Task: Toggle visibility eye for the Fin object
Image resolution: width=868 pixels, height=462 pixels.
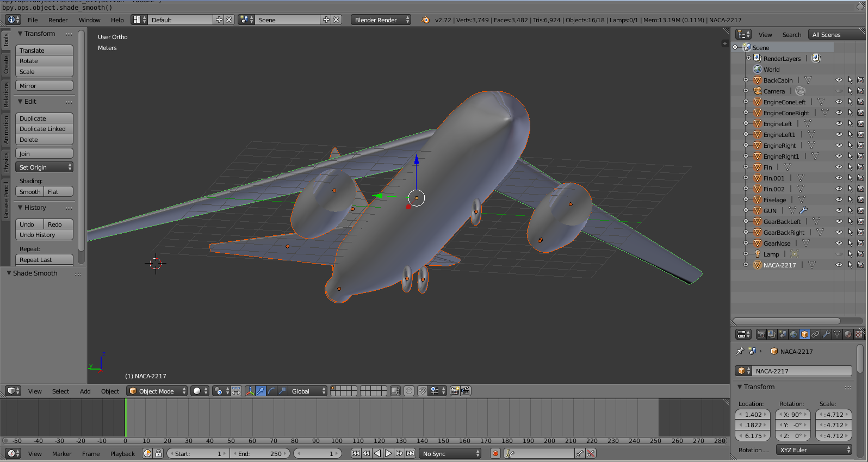Action: (839, 167)
